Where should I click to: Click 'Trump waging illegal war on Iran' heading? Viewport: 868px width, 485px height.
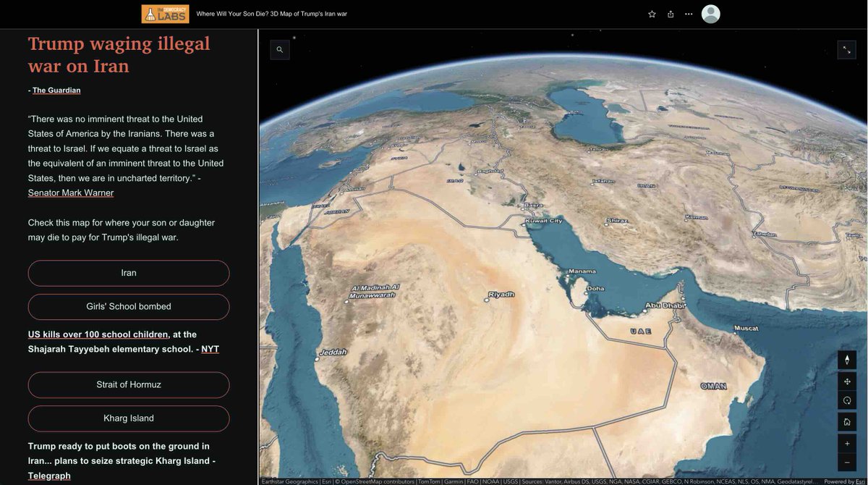coord(119,54)
